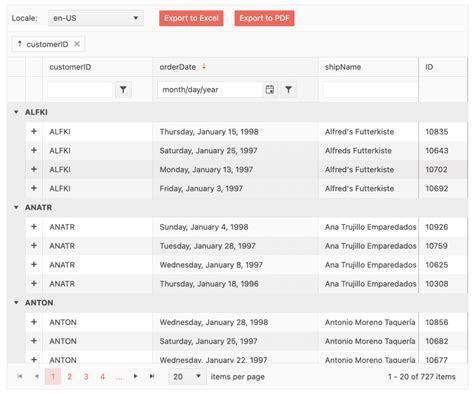Focus the shipName filter text box
This screenshot has height=394, width=474.
click(370, 90)
